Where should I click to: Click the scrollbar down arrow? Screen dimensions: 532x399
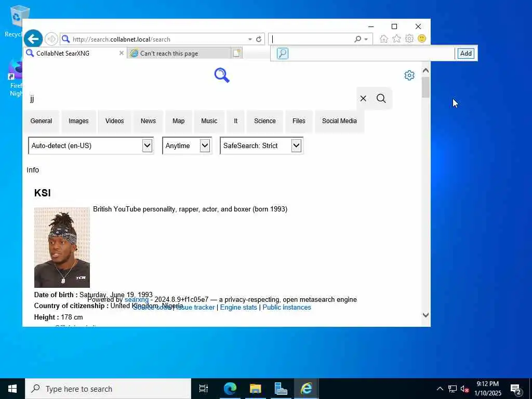(425, 315)
